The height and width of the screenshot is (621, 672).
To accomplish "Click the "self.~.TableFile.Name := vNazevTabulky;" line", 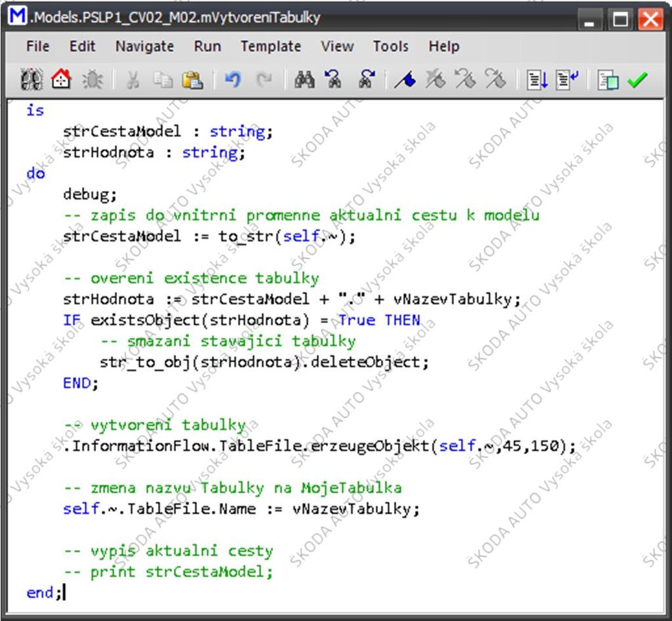I will point(241,509).
